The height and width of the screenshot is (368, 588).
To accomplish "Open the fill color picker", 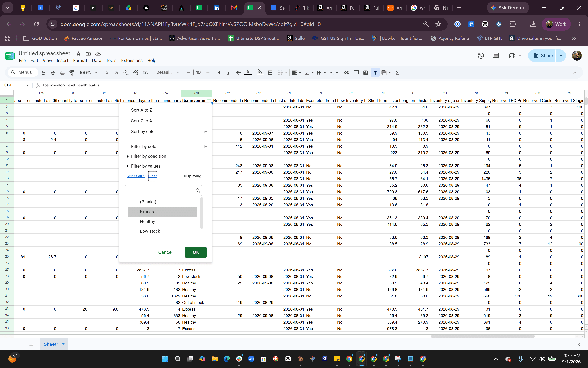I will pos(260,72).
